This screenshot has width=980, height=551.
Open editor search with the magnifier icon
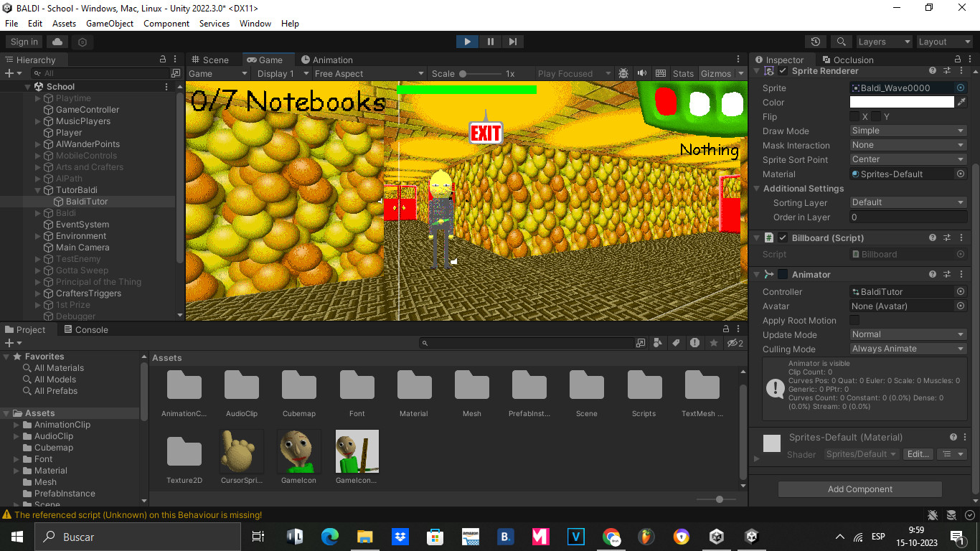tap(841, 42)
